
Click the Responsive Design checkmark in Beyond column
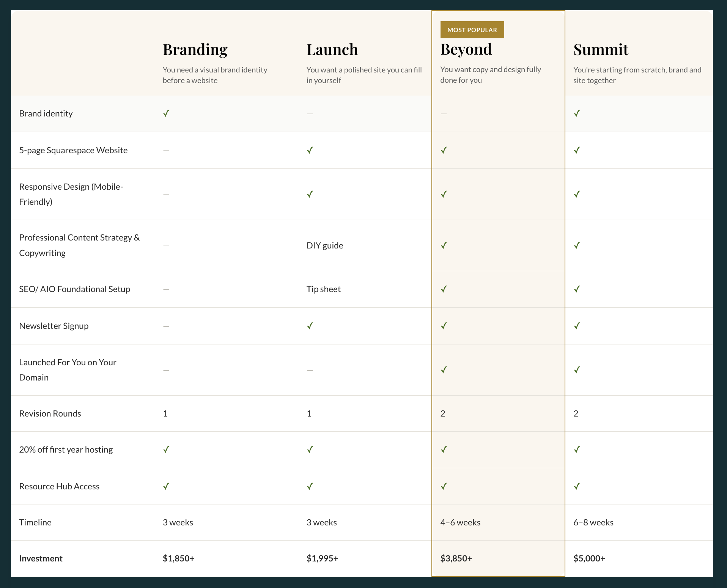pos(444,194)
